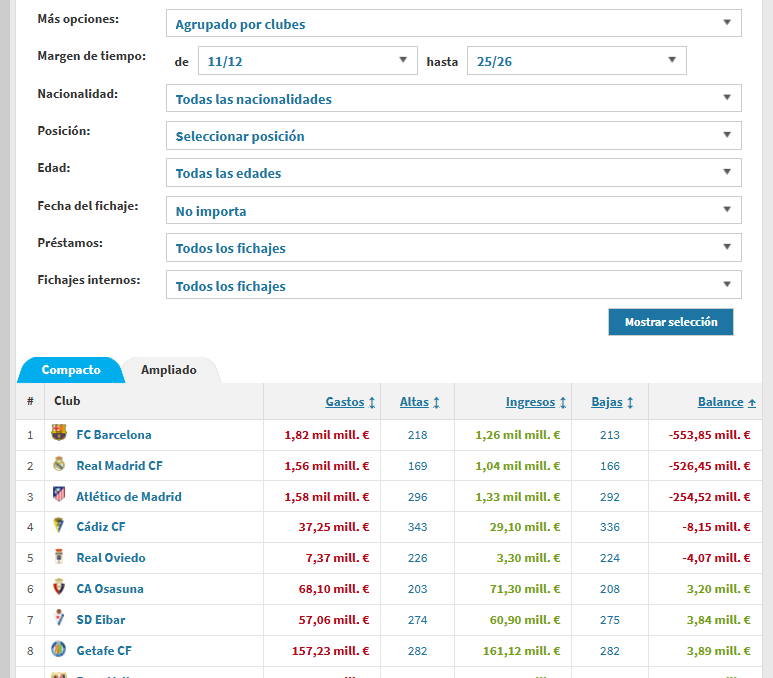Click Atlético's -254,52 mill. € balance
Image resolution: width=773 pixels, height=678 pixels.
point(709,497)
